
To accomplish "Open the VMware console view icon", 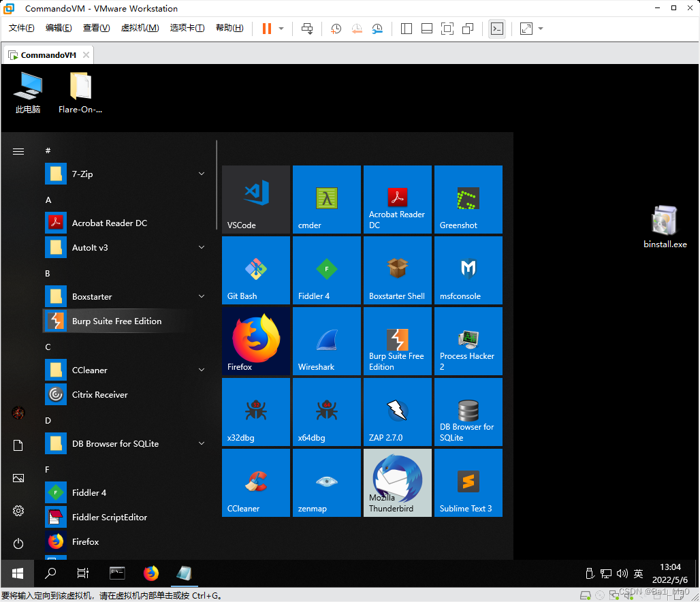I will tap(497, 29).
